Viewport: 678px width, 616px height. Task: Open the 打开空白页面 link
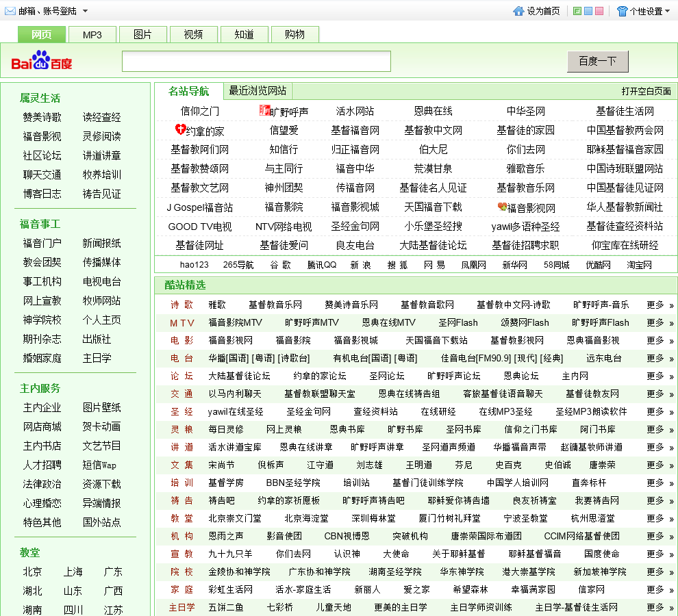tap(646, 91)
